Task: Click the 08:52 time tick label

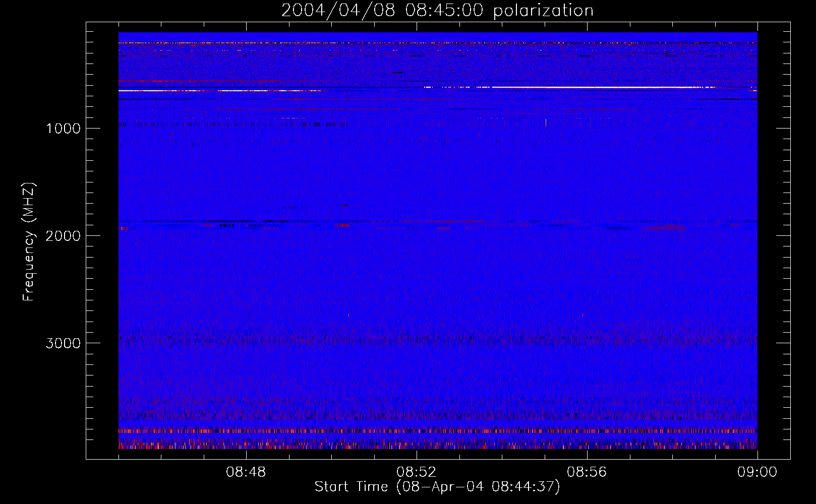Action: point(417,472)
